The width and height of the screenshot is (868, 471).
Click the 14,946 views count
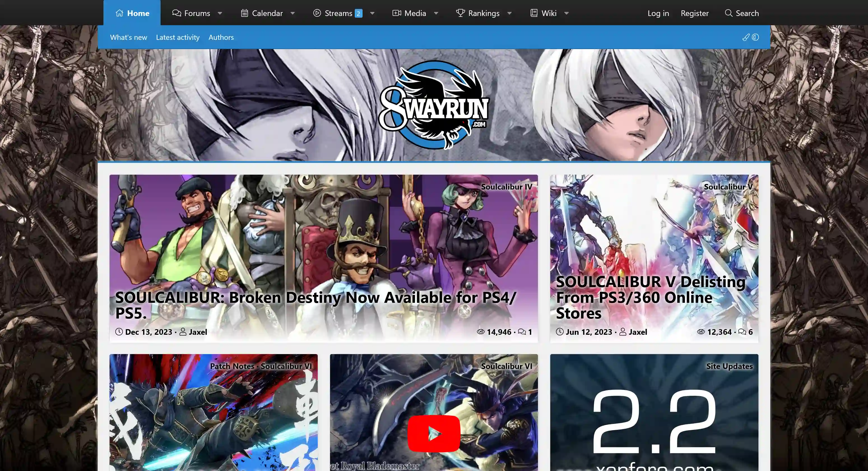tap(499, 332)
